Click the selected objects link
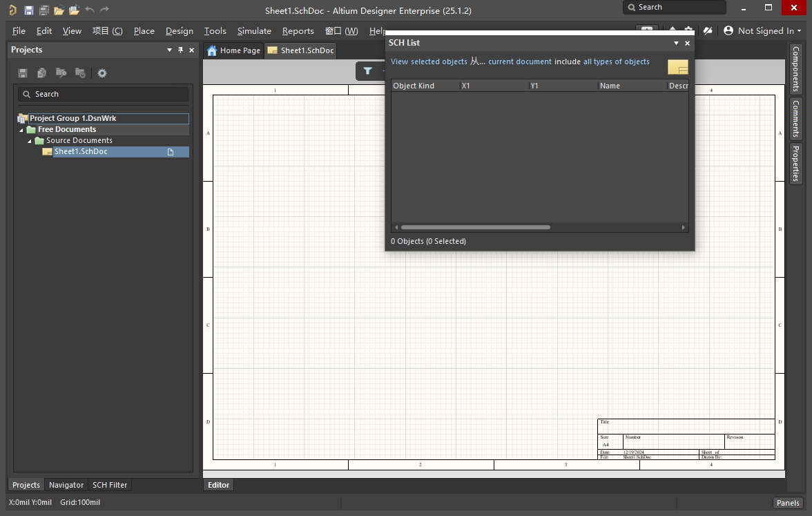This screenshot has width=812, height=516. 439,61
